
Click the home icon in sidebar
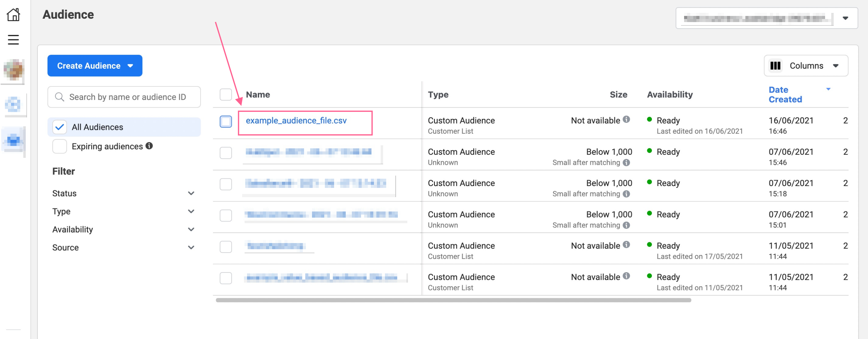(13, 15)
